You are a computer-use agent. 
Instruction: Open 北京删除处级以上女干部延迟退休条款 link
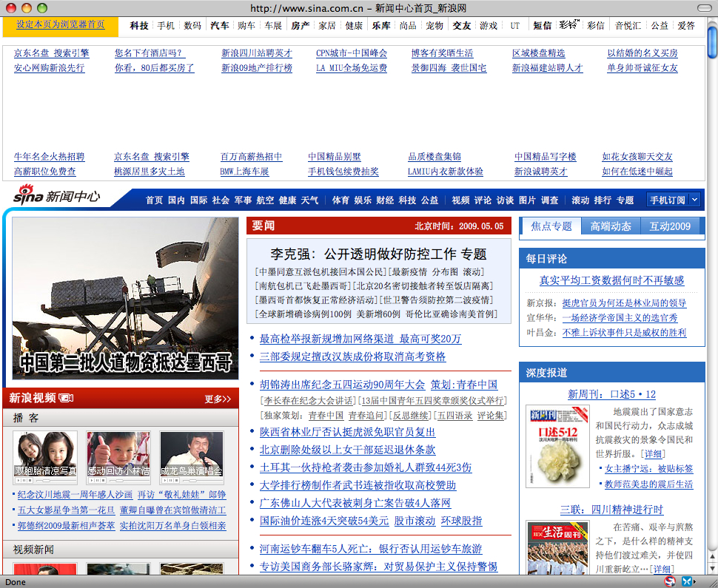pyautogui.click(x=348, y=450)
